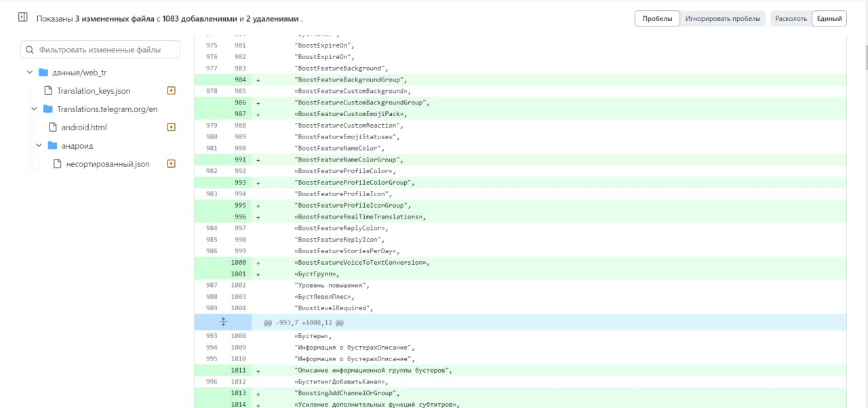Click the file icon of Translation_keys.json
This screenshot has width=868, height=408.
tap(48, 90)
